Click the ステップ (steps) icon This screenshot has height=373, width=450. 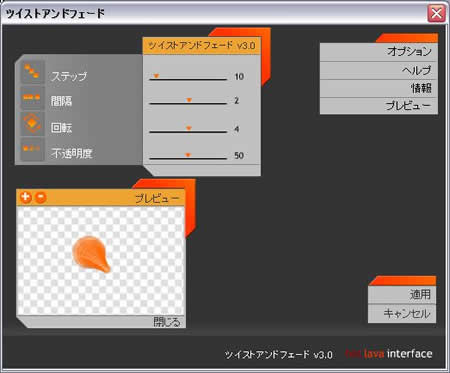(32, 72)
